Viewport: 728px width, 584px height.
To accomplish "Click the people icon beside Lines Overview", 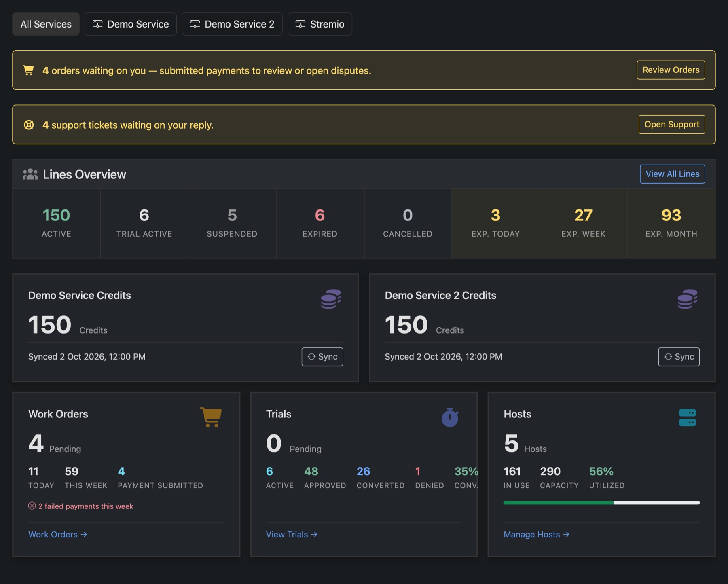I will pyautogui.click(x=30, y=174).
